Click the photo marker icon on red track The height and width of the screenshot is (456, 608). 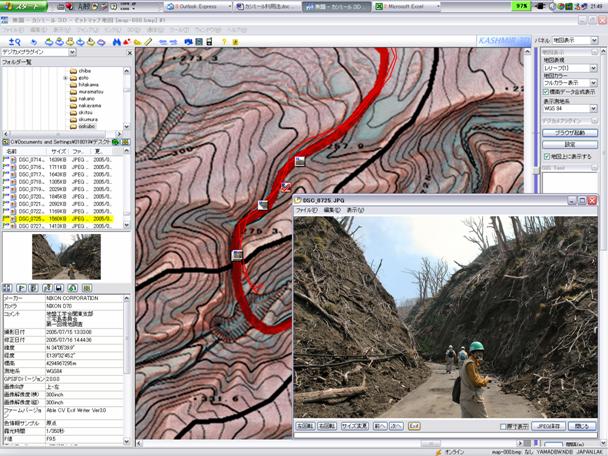[238, 255]
